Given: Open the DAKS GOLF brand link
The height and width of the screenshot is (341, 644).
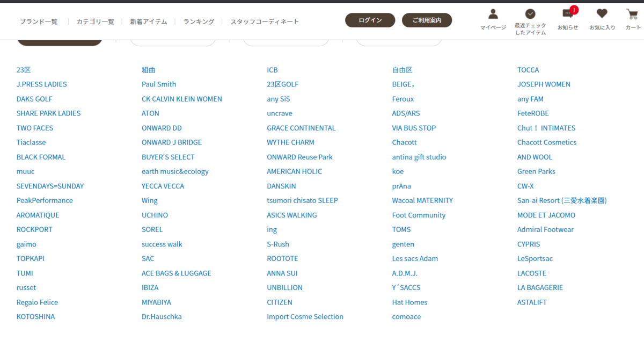Looking at the screenshot, I should 34,99.
